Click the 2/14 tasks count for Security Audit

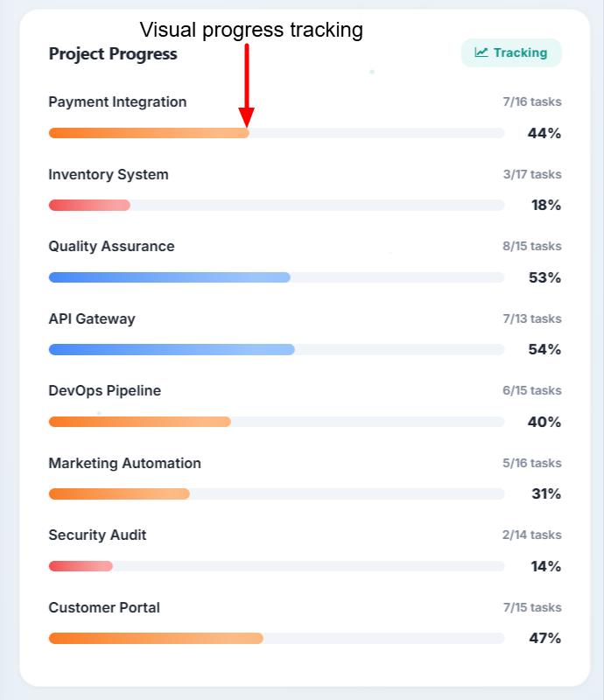pyautogui.click(x=532, y=535)
